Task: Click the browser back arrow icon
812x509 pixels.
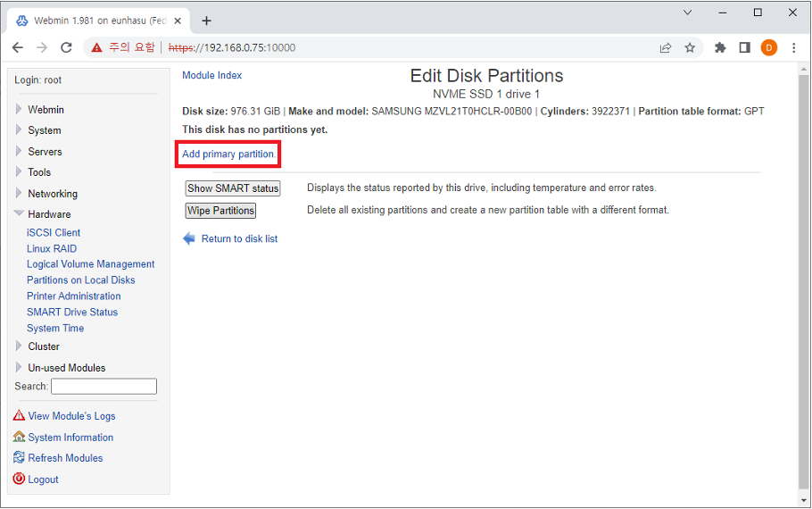Action: click(x=18, y=47)
